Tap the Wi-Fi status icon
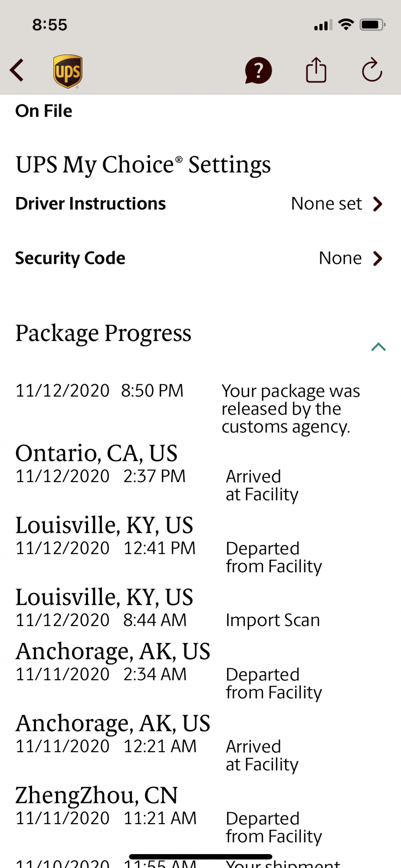The height and width of the screenshot is (868, 401). (346, 25)
